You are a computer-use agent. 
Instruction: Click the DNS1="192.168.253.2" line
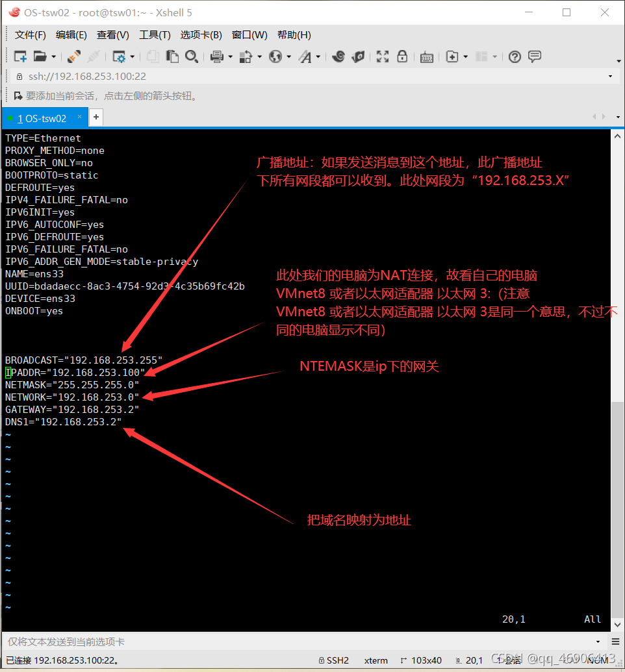pyautogui.click(x=64, y=422)
